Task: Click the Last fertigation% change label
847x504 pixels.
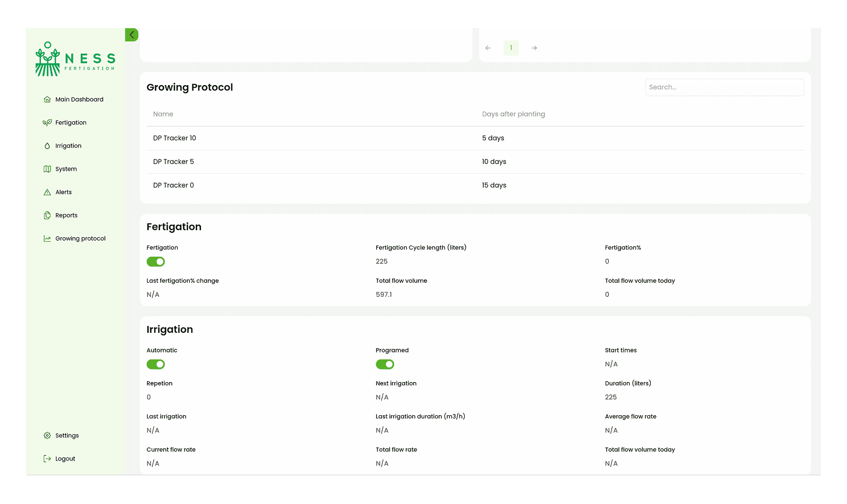Action: pos(183,281)
